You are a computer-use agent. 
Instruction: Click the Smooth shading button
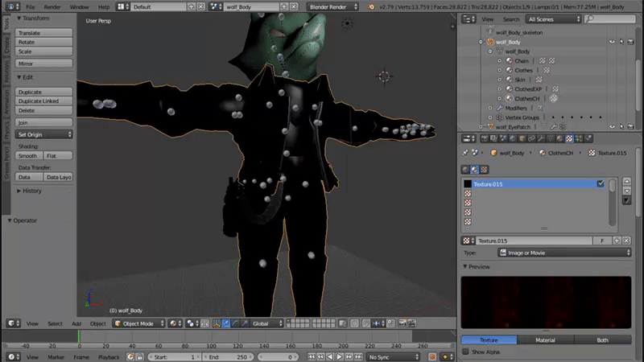[x=29, y=155]
